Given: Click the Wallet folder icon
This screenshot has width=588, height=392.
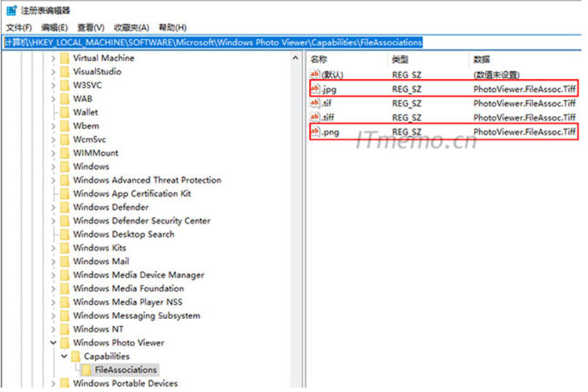Looking at the screenshot, I should [x=65, y=113].
